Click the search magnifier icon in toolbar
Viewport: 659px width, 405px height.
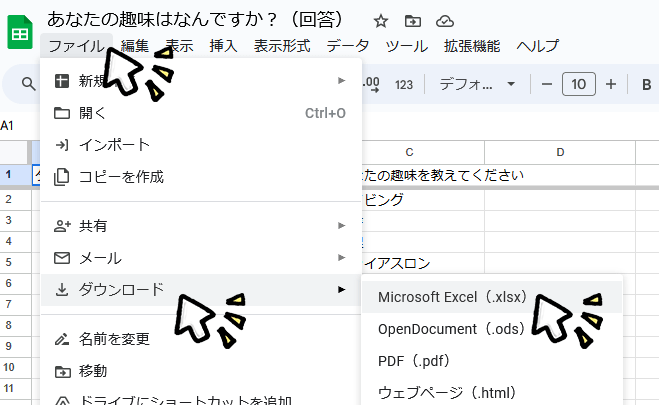click(x=29, y=85)
